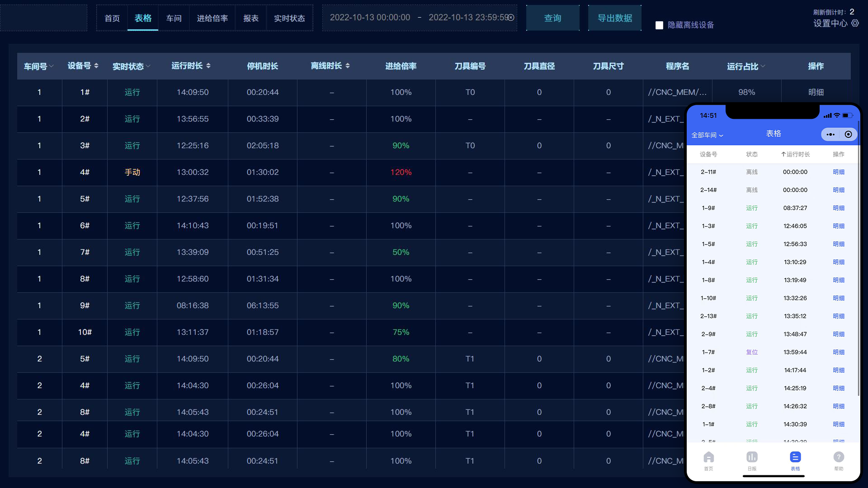868x488 pixels.
Task: Click the 刀具编号 column header
Action: coord(470,66)
